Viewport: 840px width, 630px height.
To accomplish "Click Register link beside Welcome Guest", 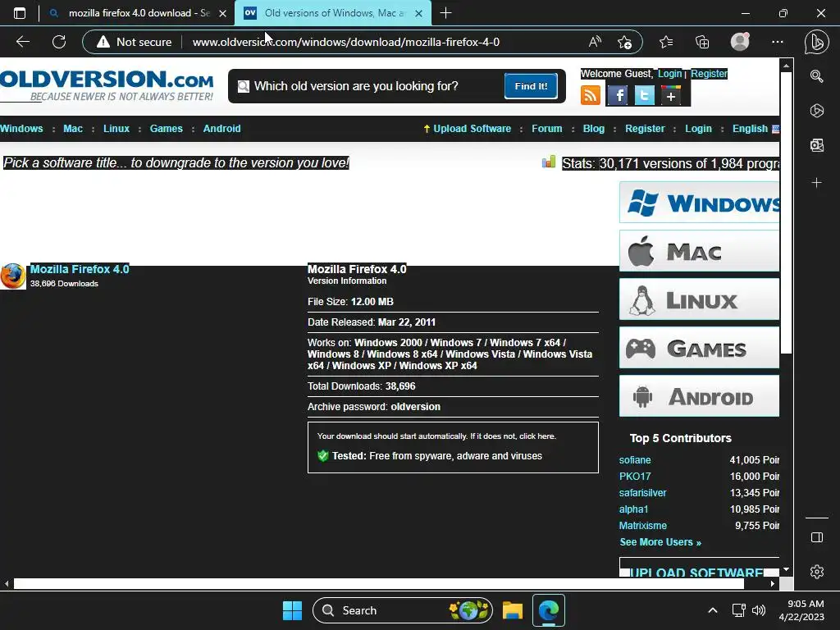I will 709,74.
